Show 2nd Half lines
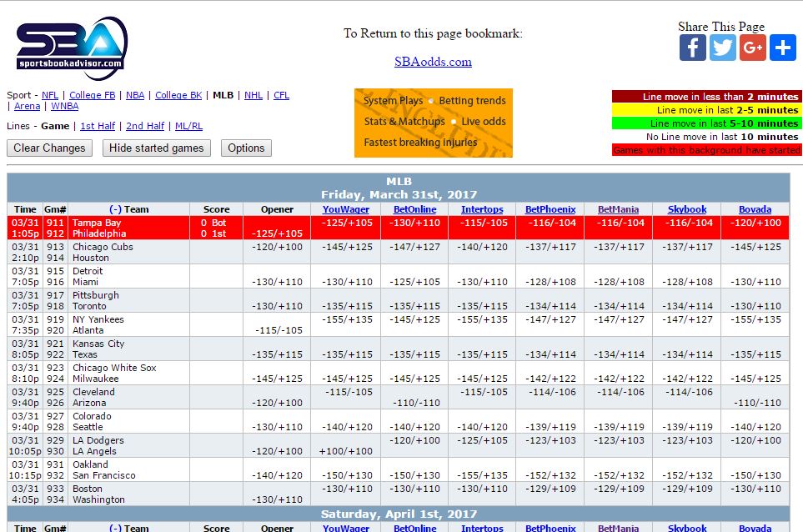The image size is (803, 532). click(145, 126)
